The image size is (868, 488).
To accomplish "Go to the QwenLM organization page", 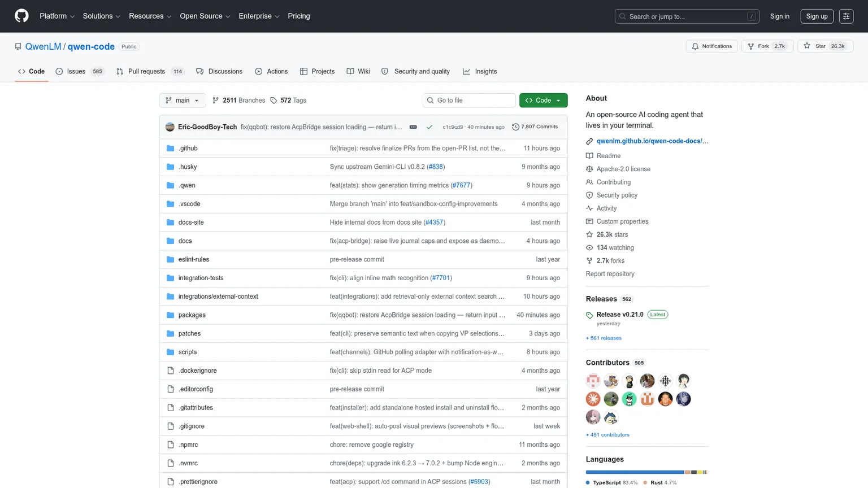I will (x=43, y=46).
